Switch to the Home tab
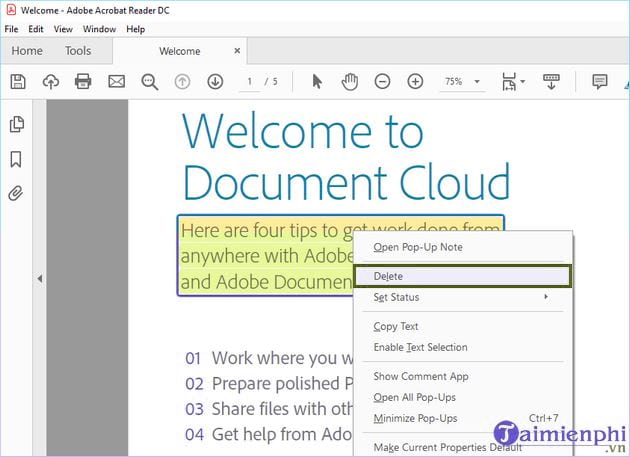Screen dimensions: 630x457 pyautogui.click(x=27, y=51)
